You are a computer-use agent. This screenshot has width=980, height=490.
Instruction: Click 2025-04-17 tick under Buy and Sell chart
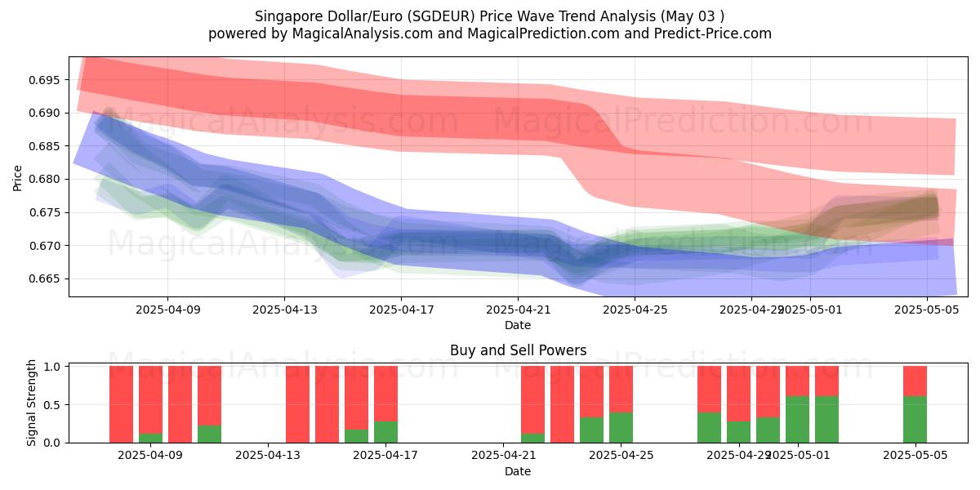385,456
